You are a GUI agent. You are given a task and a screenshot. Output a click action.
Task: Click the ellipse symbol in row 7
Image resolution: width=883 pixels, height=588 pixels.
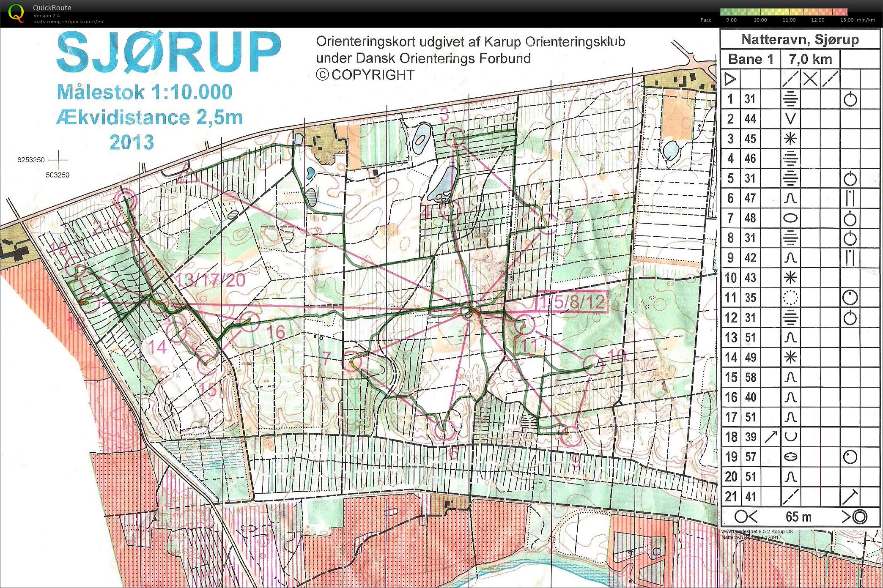pyautogui.click(x=790, y=218)
